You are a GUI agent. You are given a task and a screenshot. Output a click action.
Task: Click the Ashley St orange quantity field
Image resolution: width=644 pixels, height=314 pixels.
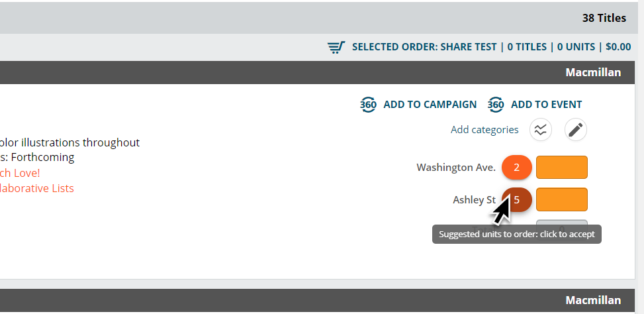(x=562, y=200)
